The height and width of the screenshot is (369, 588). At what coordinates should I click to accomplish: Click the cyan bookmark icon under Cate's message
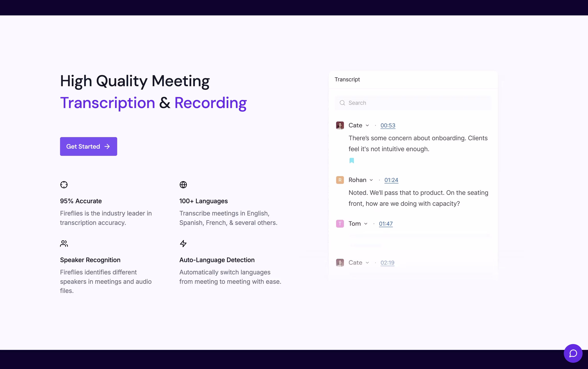[x=352, y=161]
